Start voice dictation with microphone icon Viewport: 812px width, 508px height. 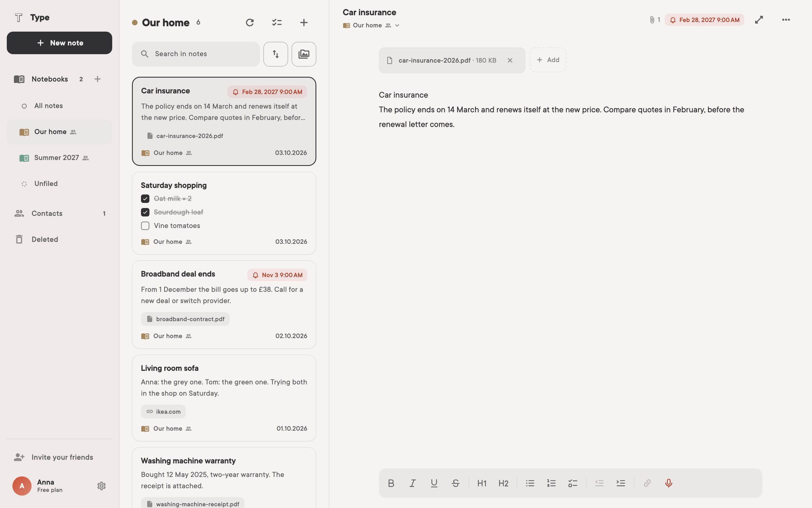(669, 483)
